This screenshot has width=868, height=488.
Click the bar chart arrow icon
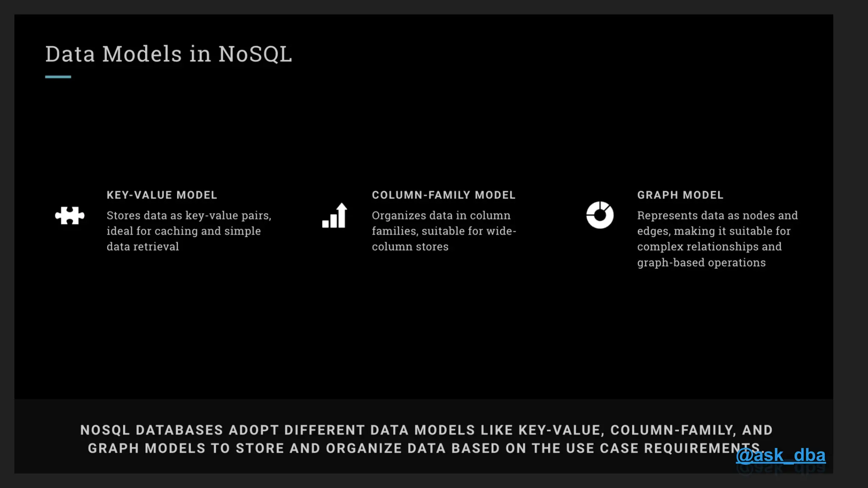(335, 215)
